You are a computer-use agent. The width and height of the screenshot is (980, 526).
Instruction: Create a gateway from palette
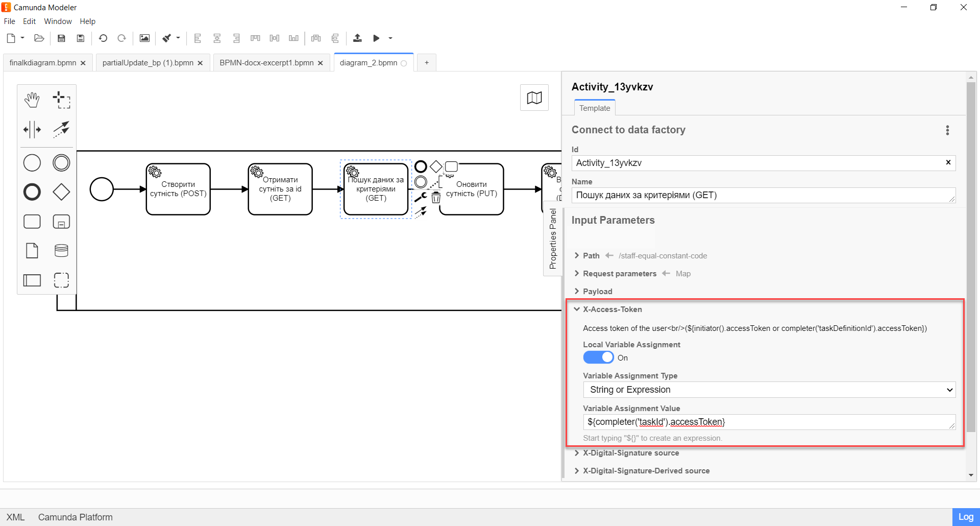pos(61,192)
